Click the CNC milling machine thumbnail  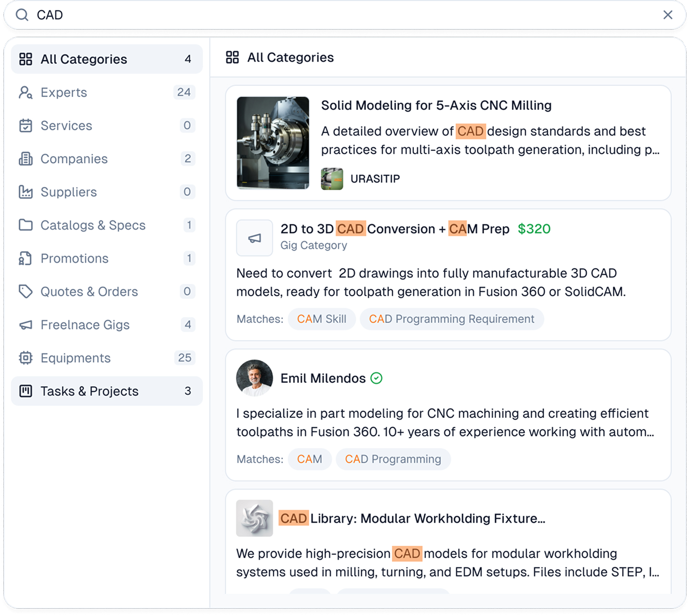coord(273,143)
